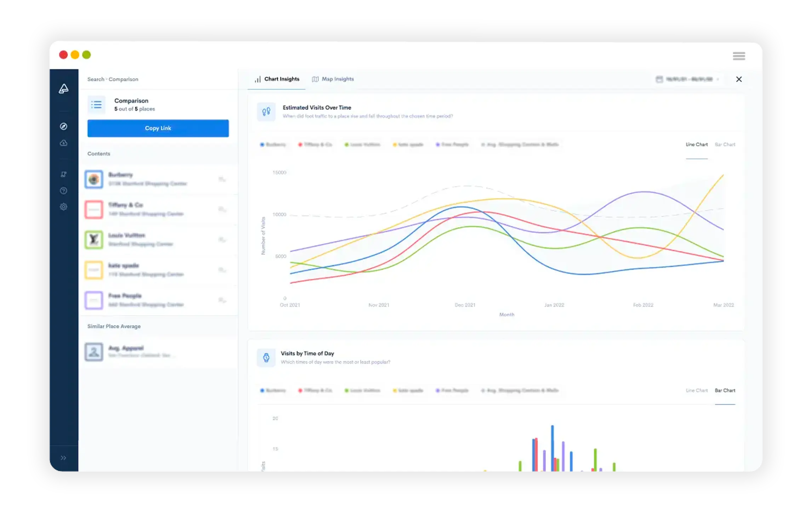The width and height of the screenshot is (812, 512).
Task: Click the sidebar icon above help
Action: [64, 174]
